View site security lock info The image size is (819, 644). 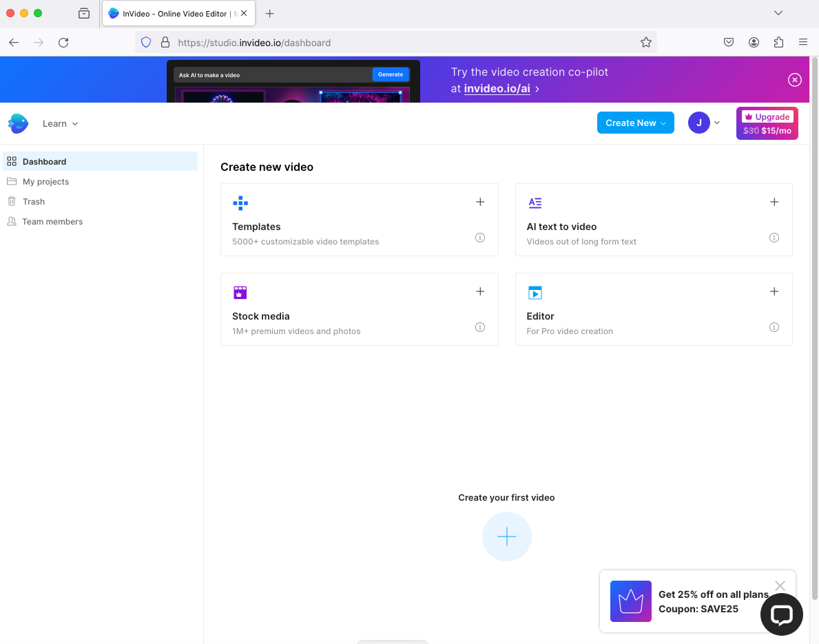coord(165,43)
